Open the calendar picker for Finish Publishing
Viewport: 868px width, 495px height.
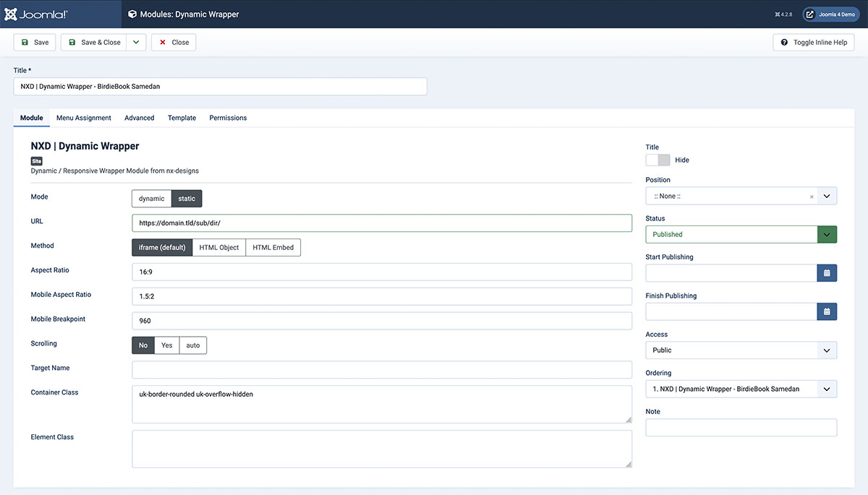pos(827,311)
